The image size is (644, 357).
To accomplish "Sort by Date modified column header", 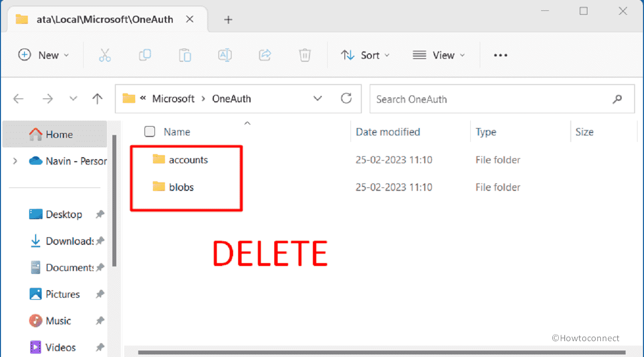I will pos(388,132).
